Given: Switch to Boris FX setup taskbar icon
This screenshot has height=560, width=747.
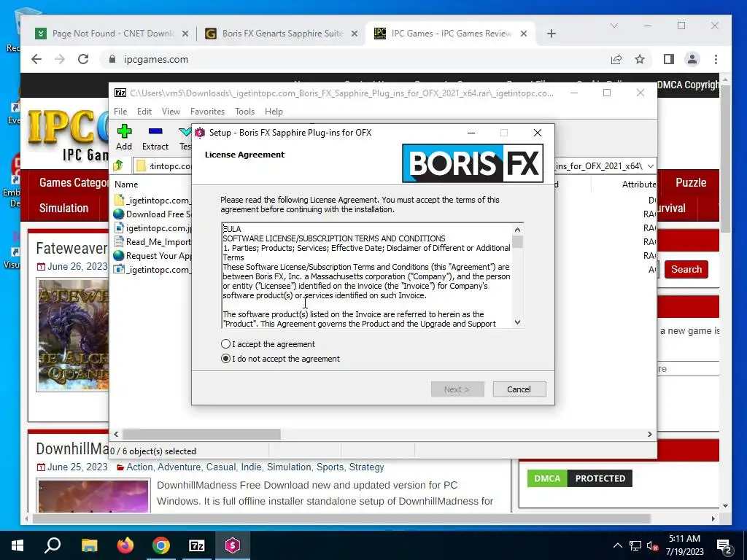Looking at the screenshot, I should point(233,545).
